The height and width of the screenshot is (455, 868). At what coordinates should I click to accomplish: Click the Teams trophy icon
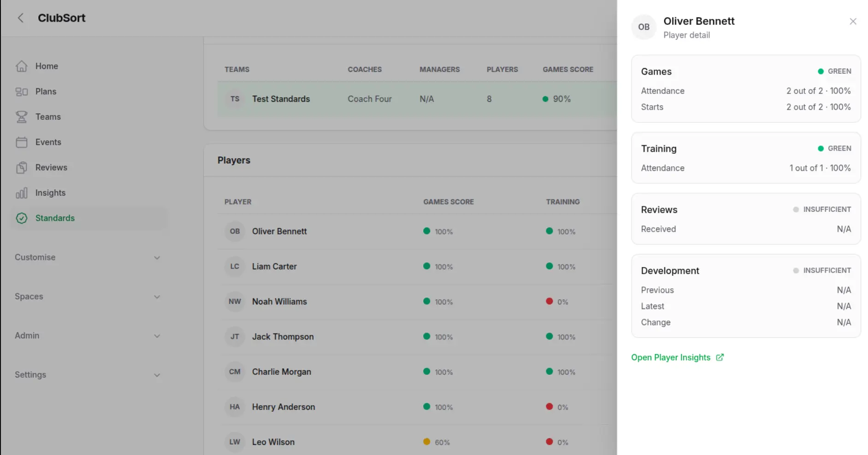pos(22,117)
